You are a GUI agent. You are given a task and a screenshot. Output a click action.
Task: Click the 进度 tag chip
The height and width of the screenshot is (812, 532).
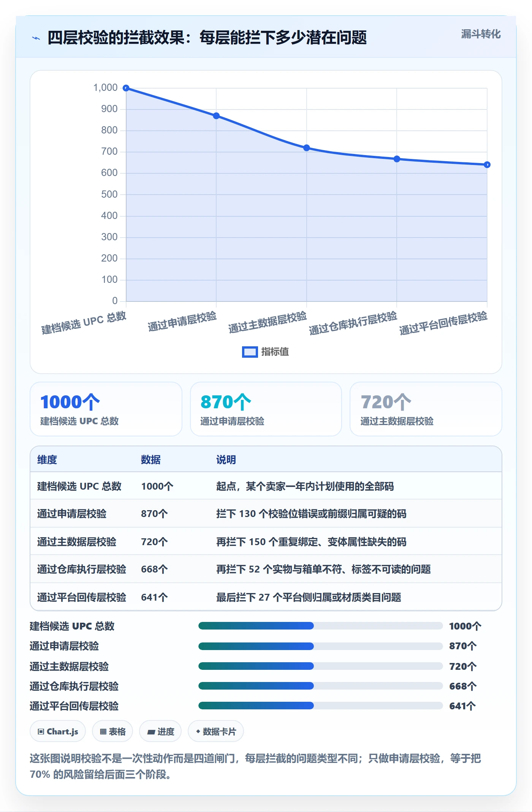point(160,731)
